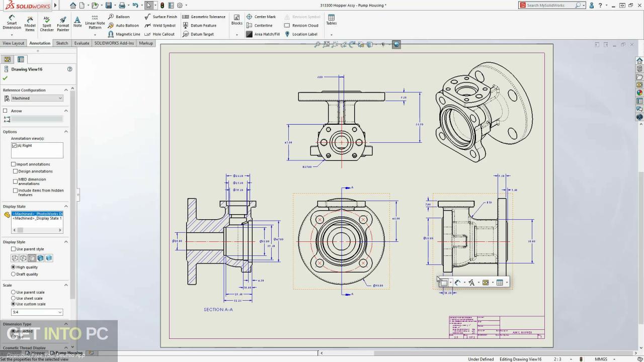The height and width of the screenshot is (362, 644).
Task: Choose the Balloon tool
Action: point(119,17)
